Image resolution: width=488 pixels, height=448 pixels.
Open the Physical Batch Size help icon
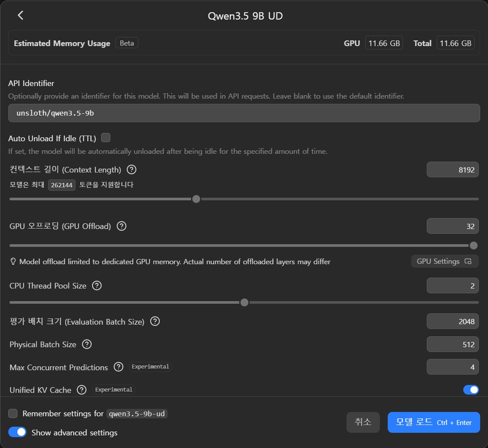(x=87, y=344)
